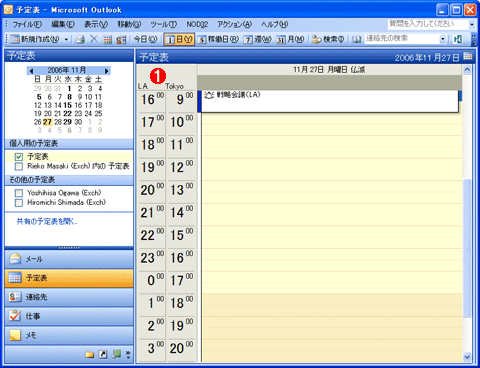480x368 pixels.
Task: Click the Print icon in toolbar
Action: tap(80, 39)
